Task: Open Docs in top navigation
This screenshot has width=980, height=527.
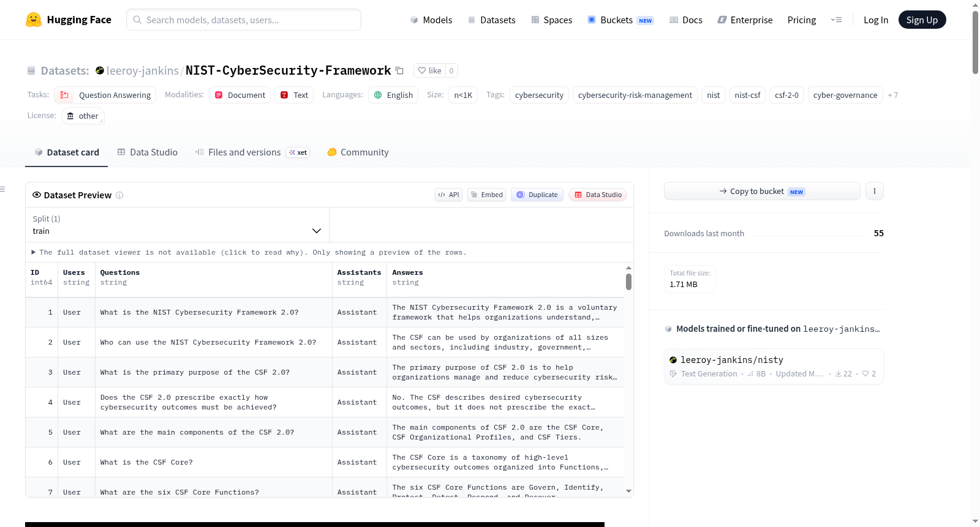Action: click(686, 20)
